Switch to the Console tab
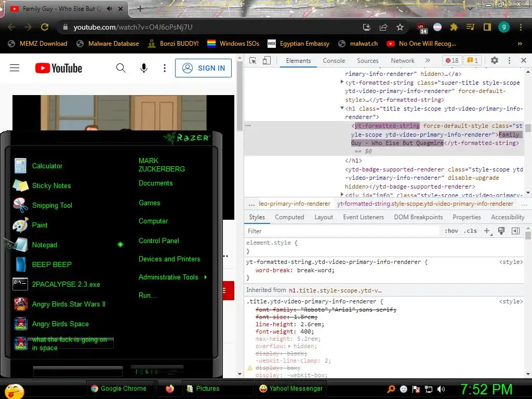The height and width of the screenshot is (399, 532). pyautogui.click(x=334, y=61)
